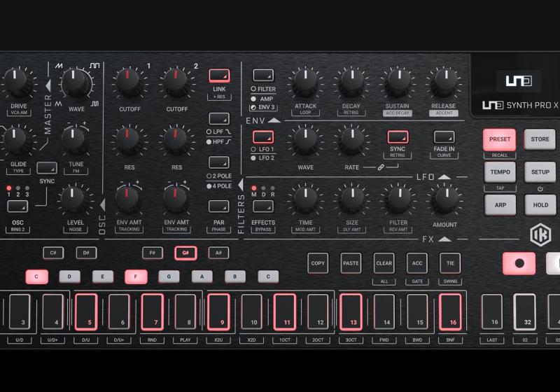This screenshot has height=392, width=560.
Task: Click the TIE button
Action: click(x=450, y=263)
